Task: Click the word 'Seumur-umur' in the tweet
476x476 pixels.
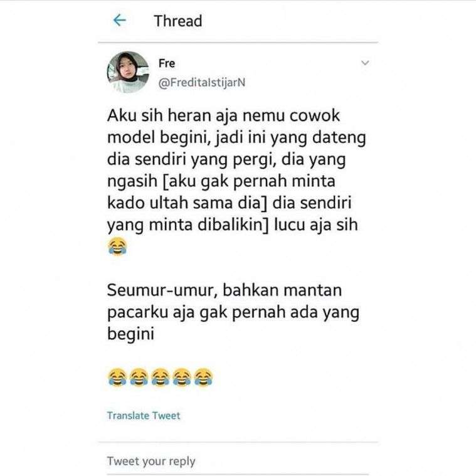Action: [x=162, y=290]
